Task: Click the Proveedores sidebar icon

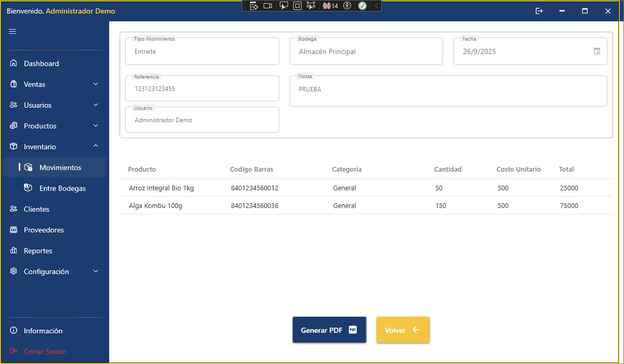Action: (14, 230)
